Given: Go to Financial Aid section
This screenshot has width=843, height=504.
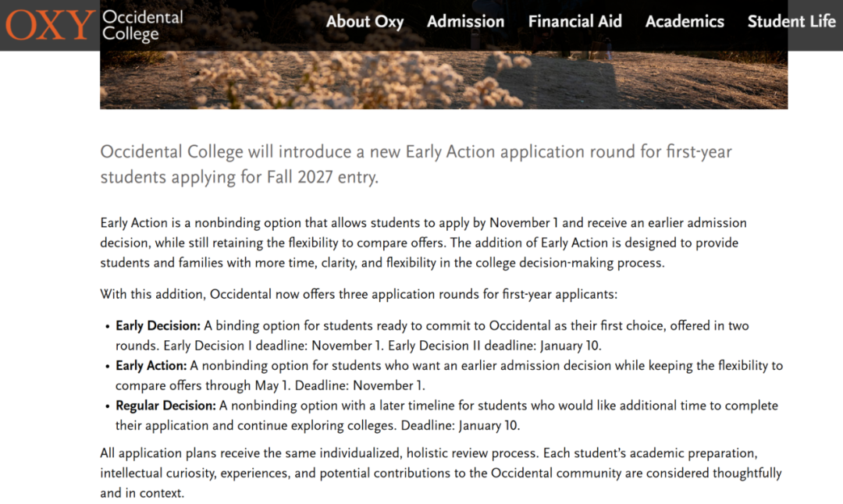Looking at the screenshot, I should 574,22.
